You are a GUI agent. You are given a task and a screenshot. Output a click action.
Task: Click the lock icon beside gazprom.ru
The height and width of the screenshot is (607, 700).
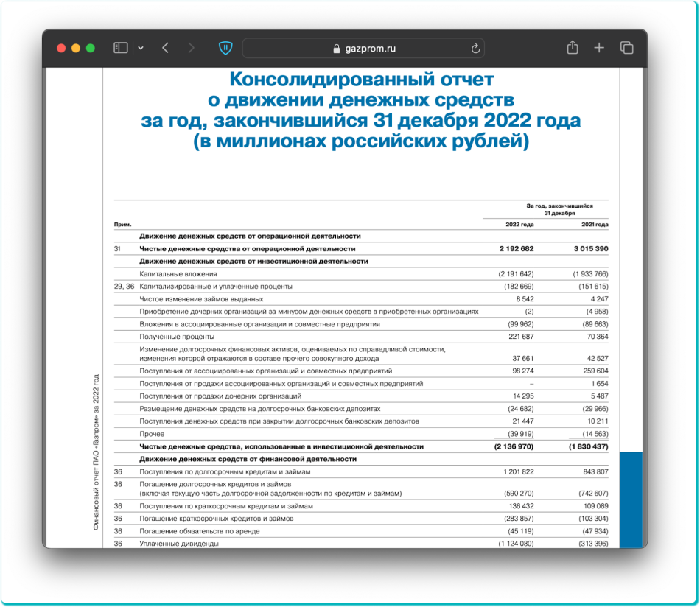(x=338, y=49)
